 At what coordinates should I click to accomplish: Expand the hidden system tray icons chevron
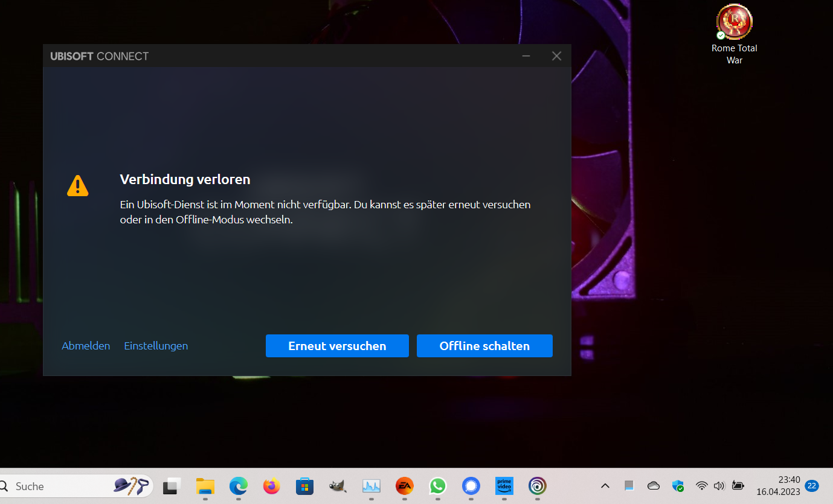605,486
